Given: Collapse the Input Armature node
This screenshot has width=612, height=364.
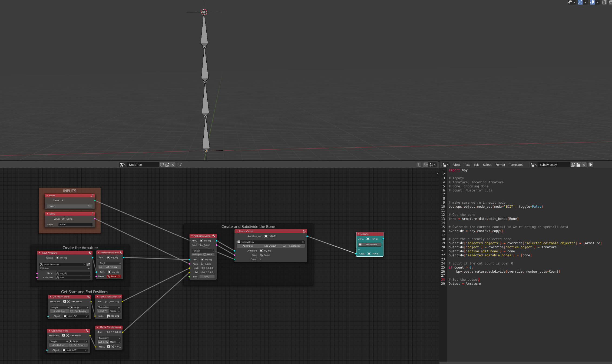Looking at the screenshot, I should coord(40,253).
